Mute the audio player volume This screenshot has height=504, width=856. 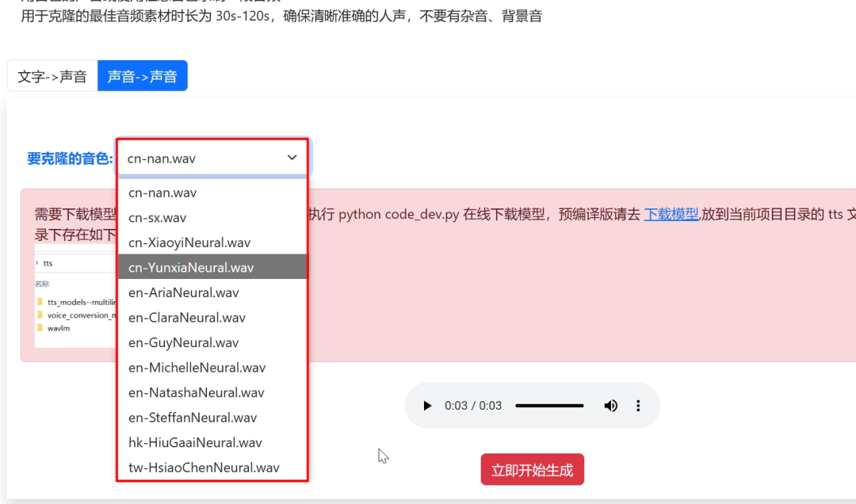pos(610,405)
